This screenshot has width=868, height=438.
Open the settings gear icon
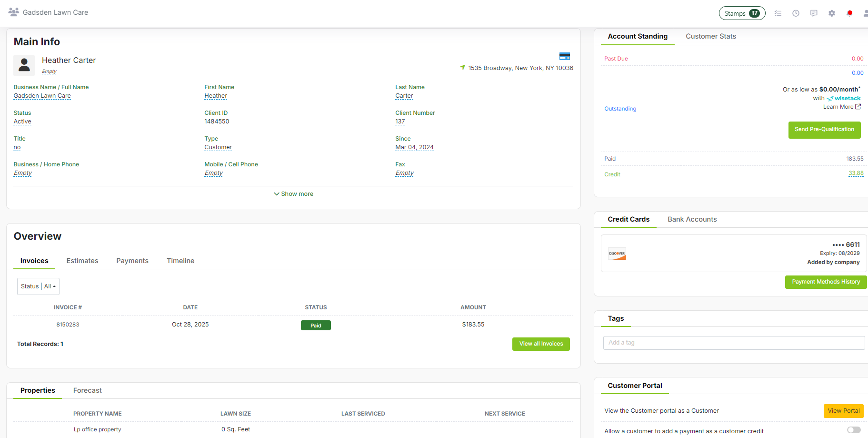(x=832, y=13)
